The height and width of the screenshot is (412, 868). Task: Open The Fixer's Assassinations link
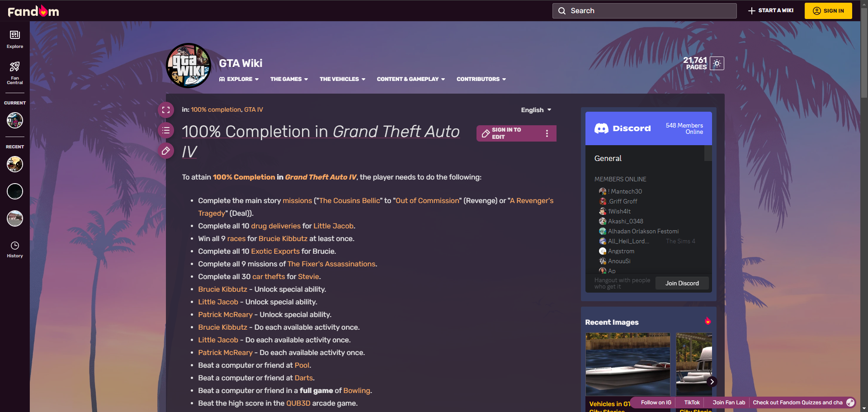(331, 264)
